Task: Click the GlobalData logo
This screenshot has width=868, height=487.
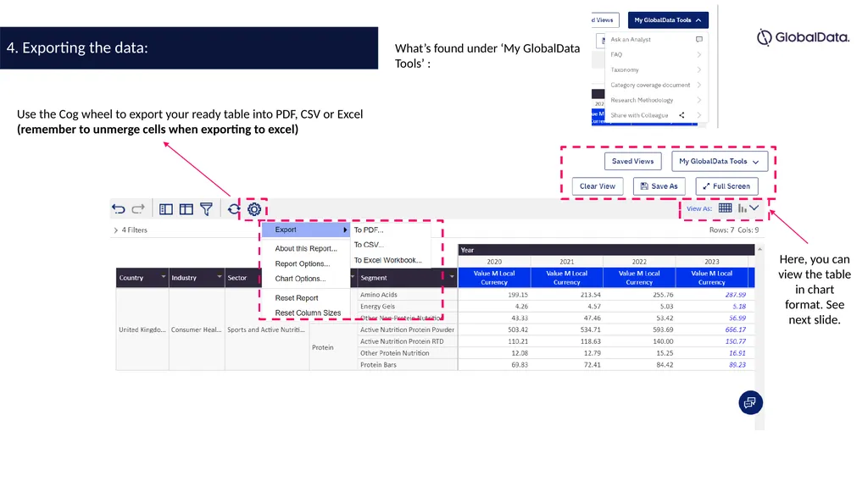Action: (803, 37)
